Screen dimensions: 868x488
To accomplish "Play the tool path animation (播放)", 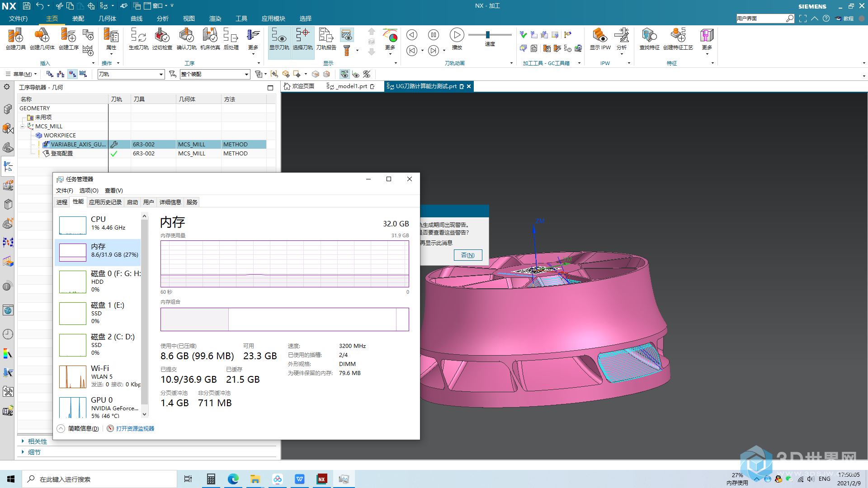I will (457, 38).
